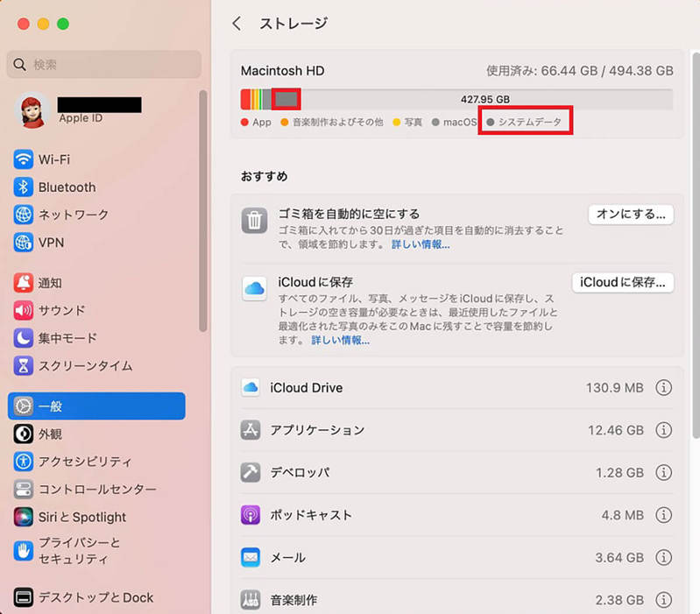Open スクリーンタイム hourglass icon
This screenshot has width=700, height=614.
[x=23, y=366]
